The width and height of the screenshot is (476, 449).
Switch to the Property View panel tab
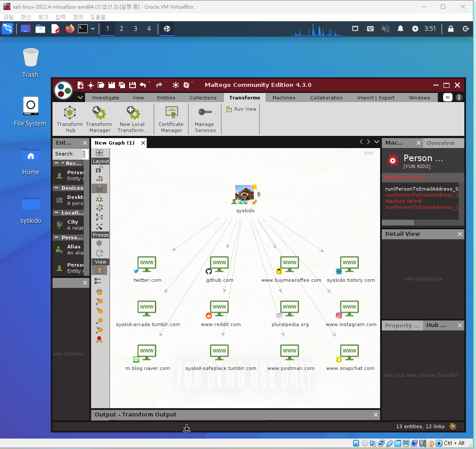pos(402,325)
